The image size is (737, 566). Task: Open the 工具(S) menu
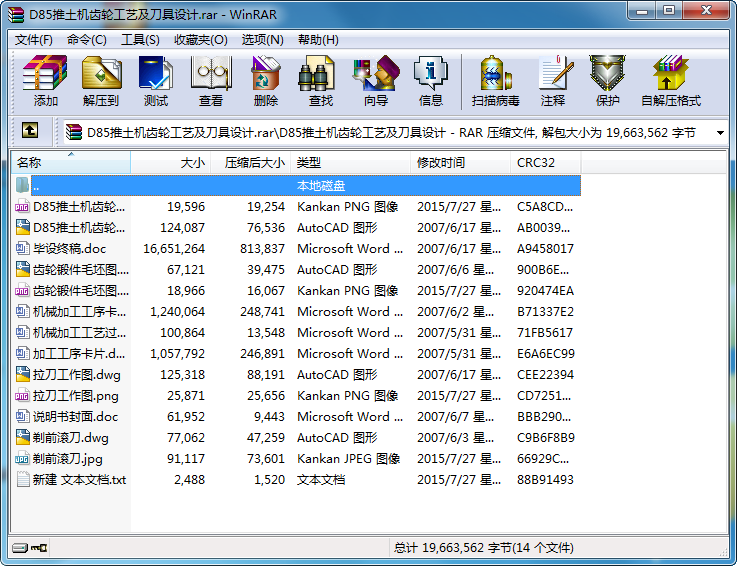click(140, 39)
